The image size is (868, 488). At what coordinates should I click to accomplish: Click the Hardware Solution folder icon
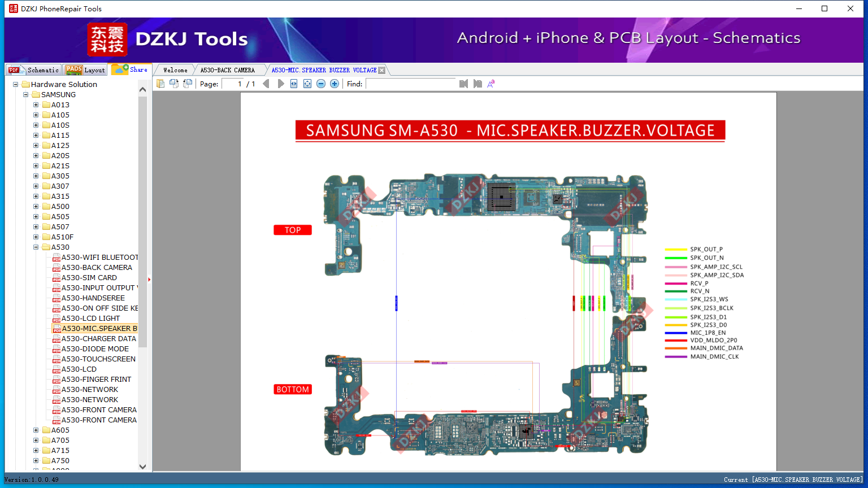(26, 85)
